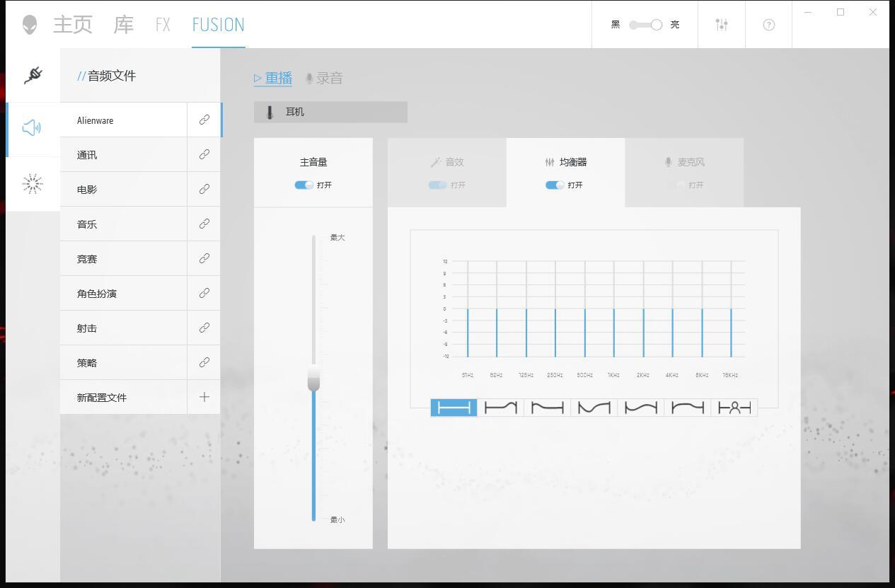
Task: Toggle the 音效 sound effects switch
Action: point(437,185)
